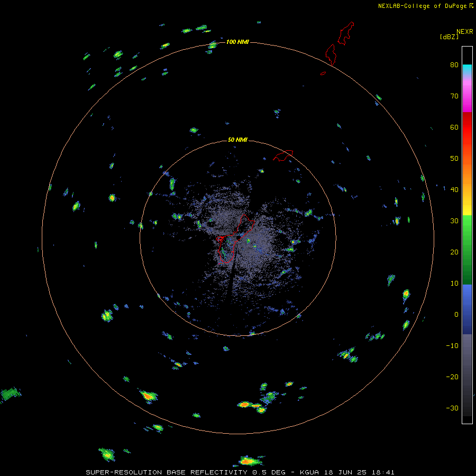This screenshot has height=476, width=476.
Task: Click the 18 JUN 25 date text
Action: click(x=345, y=472)
